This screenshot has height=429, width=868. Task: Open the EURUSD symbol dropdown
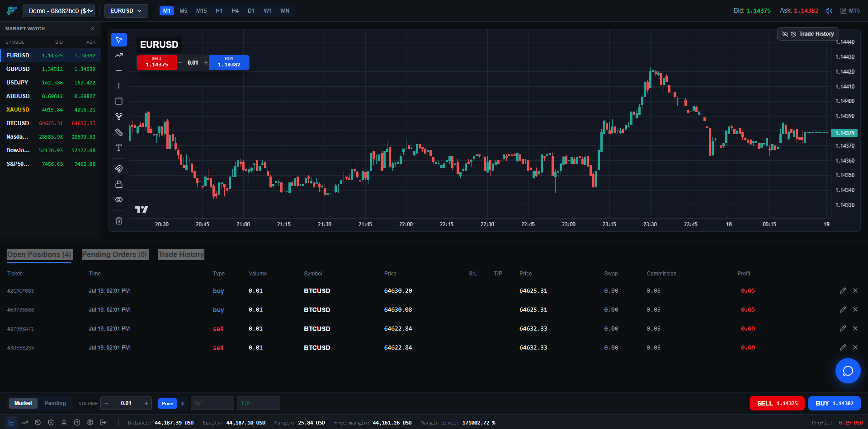[x=126, y=11]
